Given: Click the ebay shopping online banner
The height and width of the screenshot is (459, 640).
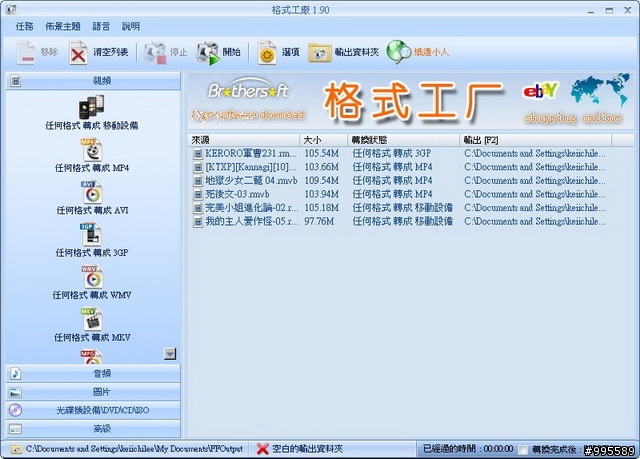Looking at the screenshot, I should (x=573, y=100).
